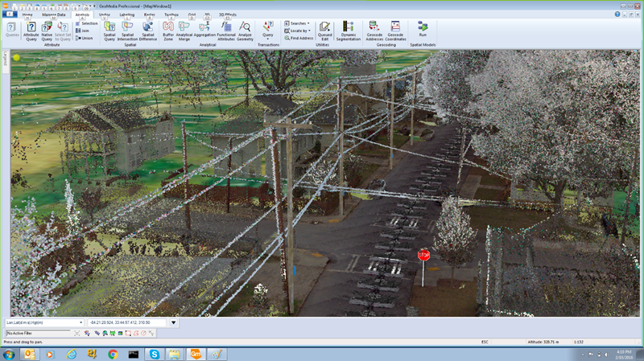644x361 pixels.
Task: Click the Join button
Action: tap(83, 31)
